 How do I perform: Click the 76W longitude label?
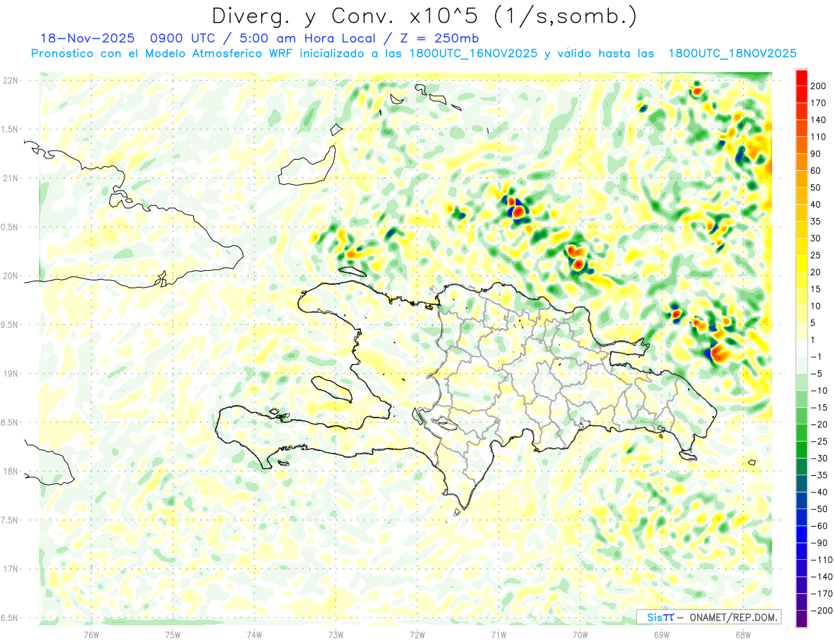(92, 634)
